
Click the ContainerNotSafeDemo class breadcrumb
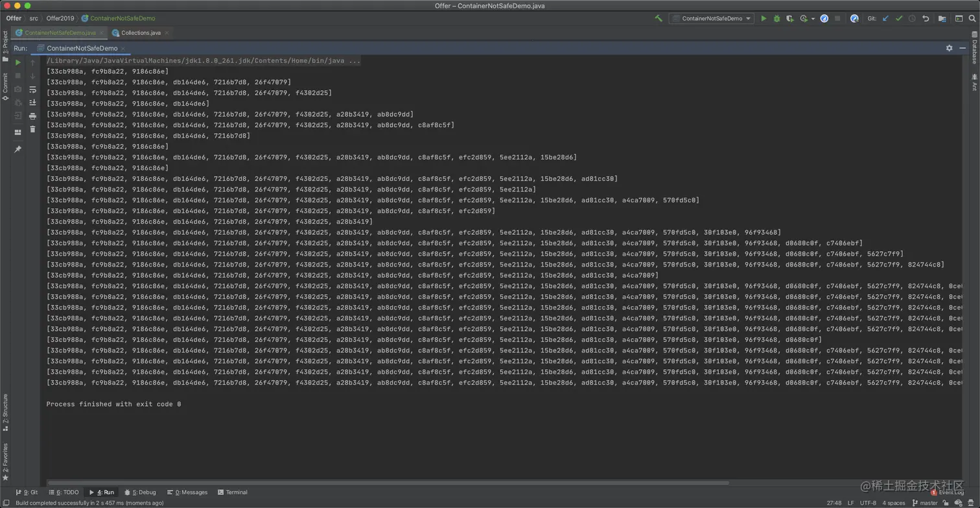(x=119, y=19)
